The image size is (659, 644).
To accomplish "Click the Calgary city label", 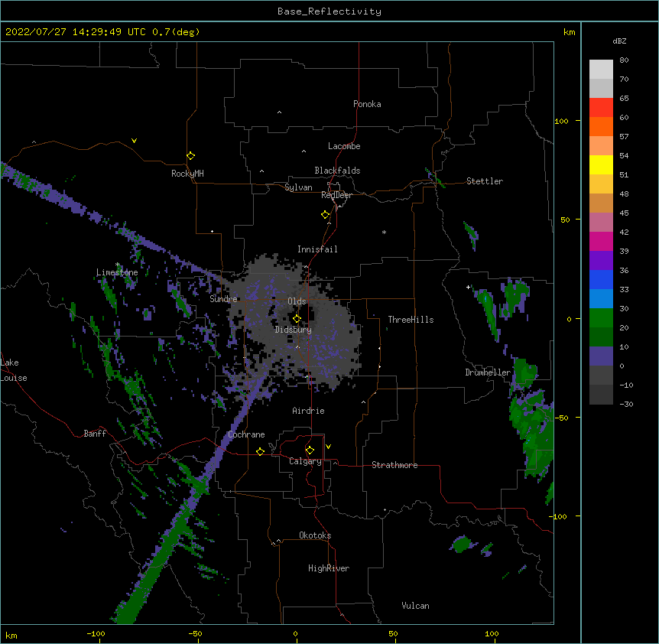I will pos(305,461).
